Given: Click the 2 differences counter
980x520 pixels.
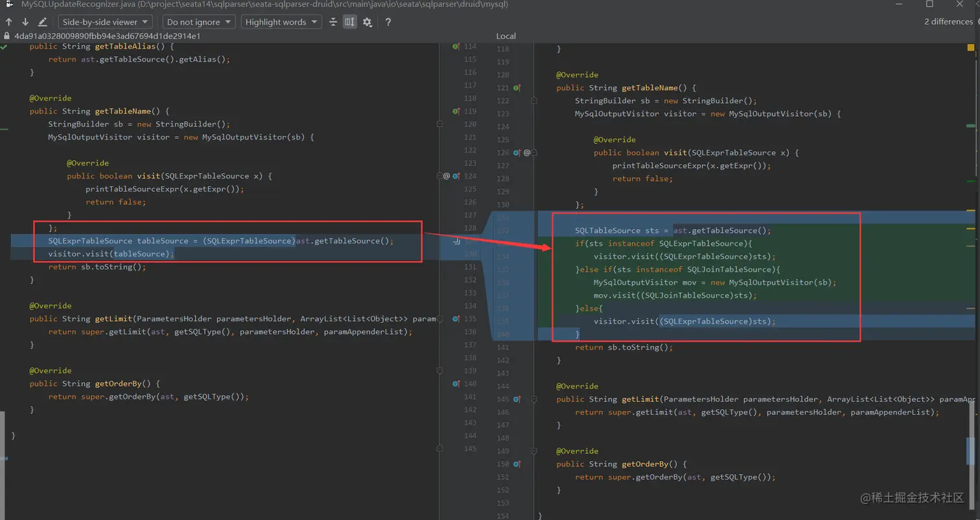Looking at the screenshot, I should click(x=948, y=22).
